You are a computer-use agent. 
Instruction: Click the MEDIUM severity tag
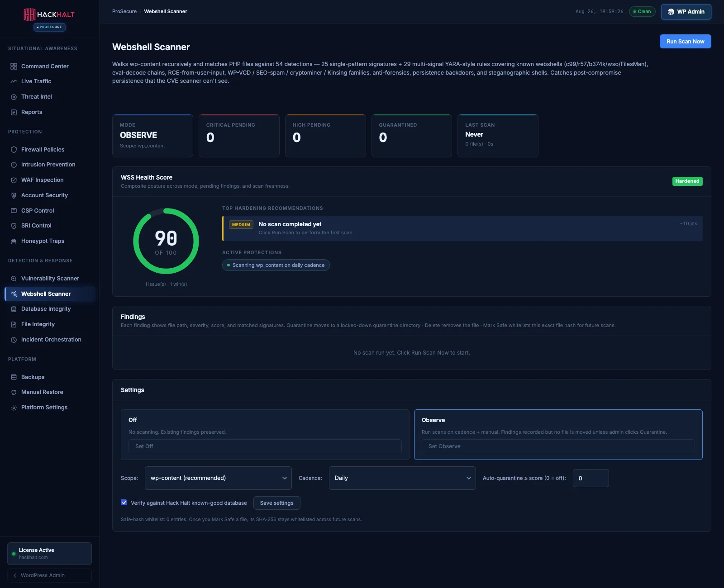click(x=241, y=225)
